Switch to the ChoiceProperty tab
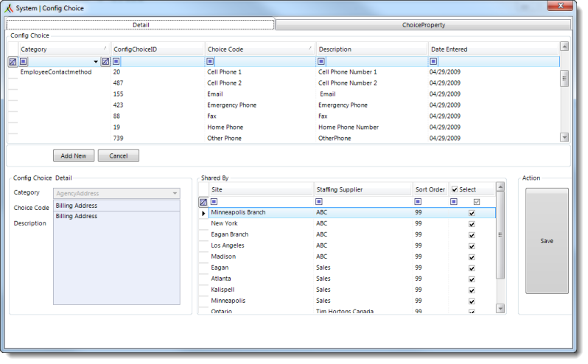 pos(423,24)
